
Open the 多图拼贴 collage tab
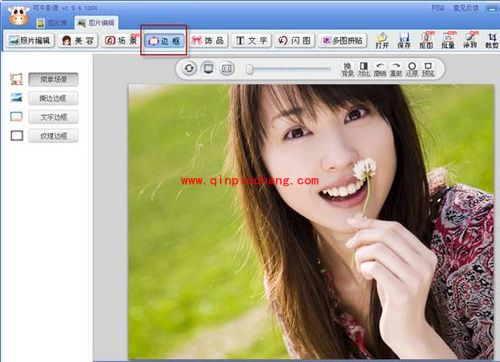[x=342, y=41]
